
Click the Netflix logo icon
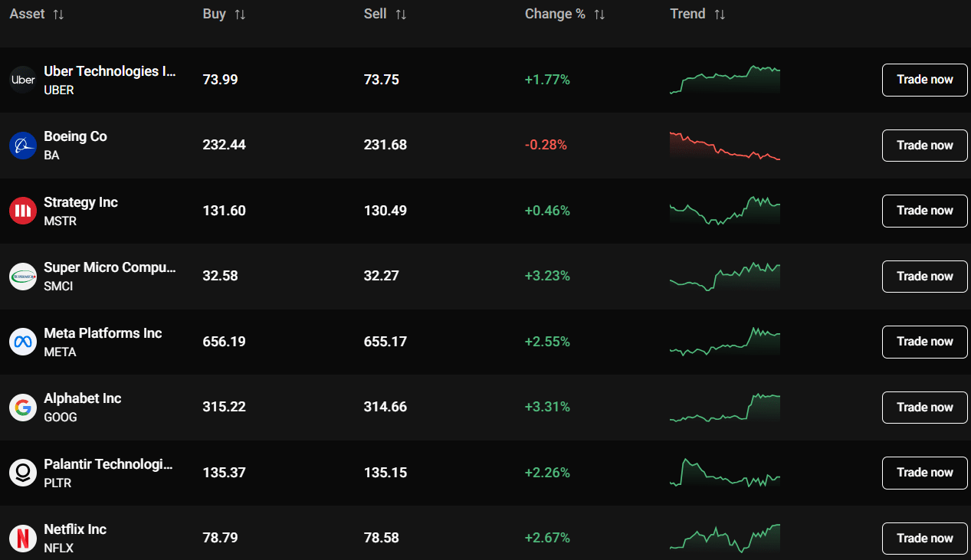pyautogui.click(x=23, y=538)
